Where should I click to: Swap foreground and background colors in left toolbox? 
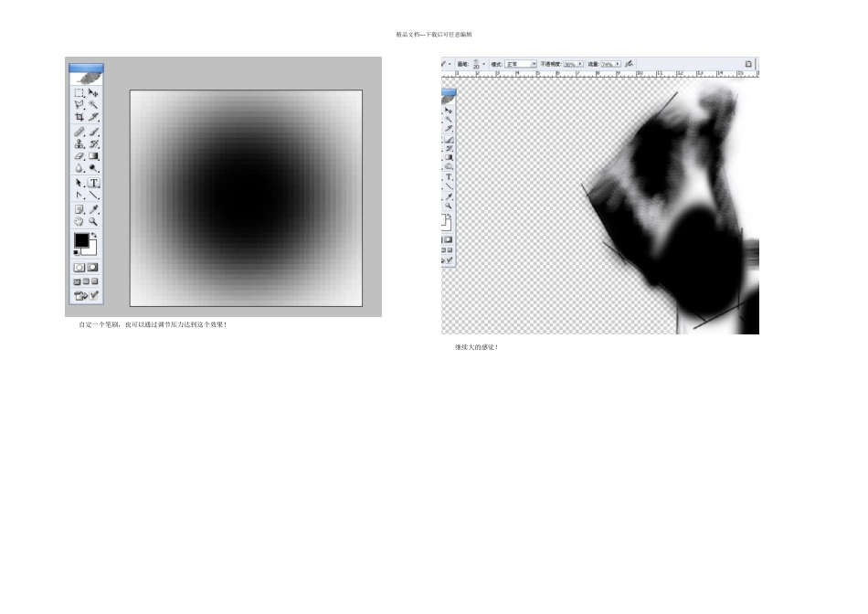93,236
